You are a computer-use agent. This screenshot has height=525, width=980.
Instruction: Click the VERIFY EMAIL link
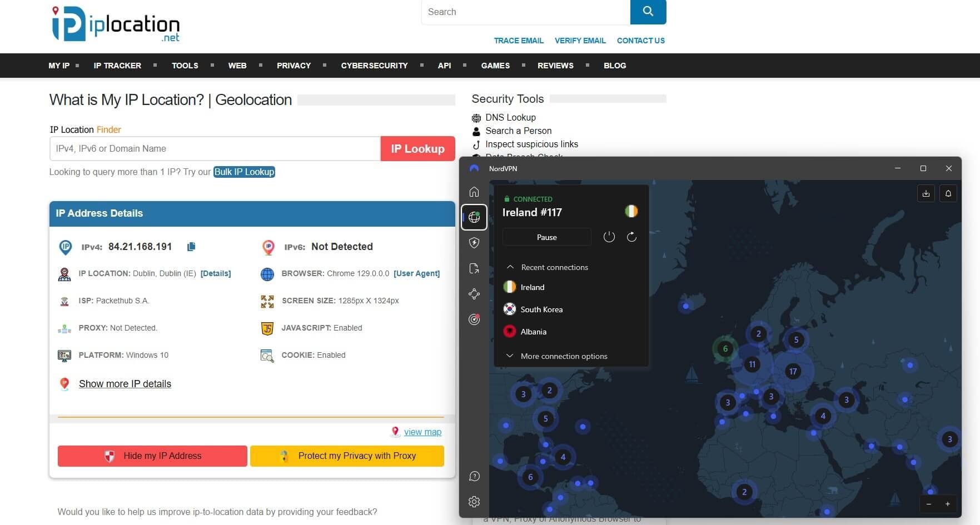point(580,41)
